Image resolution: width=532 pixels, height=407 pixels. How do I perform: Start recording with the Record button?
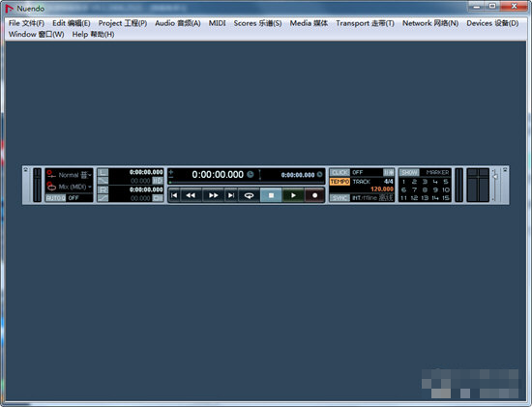[315, 195]
